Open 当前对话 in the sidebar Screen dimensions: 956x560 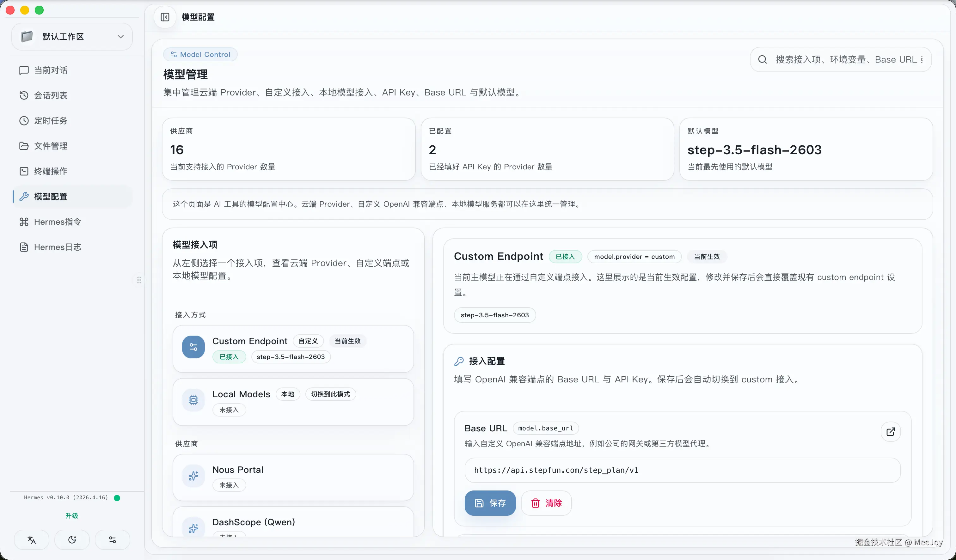(51, 70)
